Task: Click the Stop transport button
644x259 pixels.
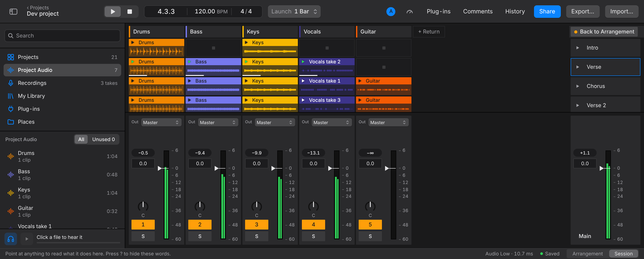Action: click(129, 11)
